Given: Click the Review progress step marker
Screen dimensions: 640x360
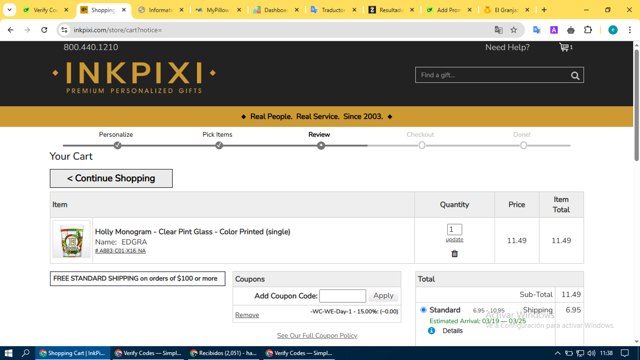Looking at the screenshot, I should pos(321,145).
